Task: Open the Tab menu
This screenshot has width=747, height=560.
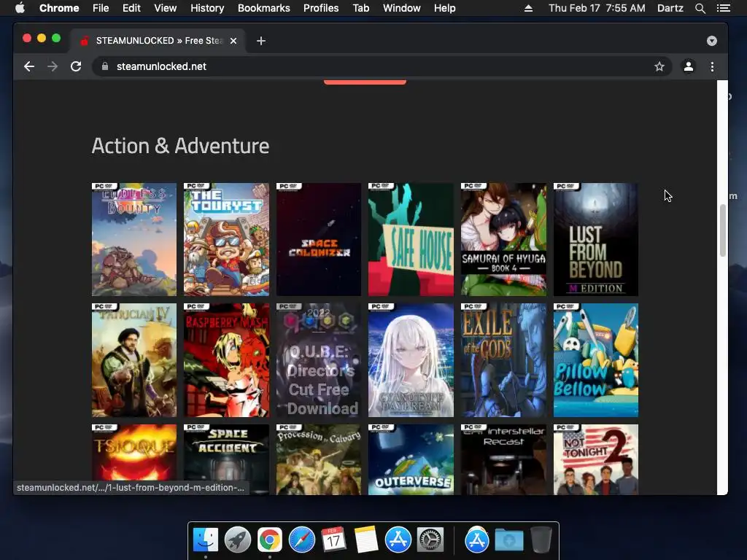Action: pyautogui.click(x=360, y=8)
